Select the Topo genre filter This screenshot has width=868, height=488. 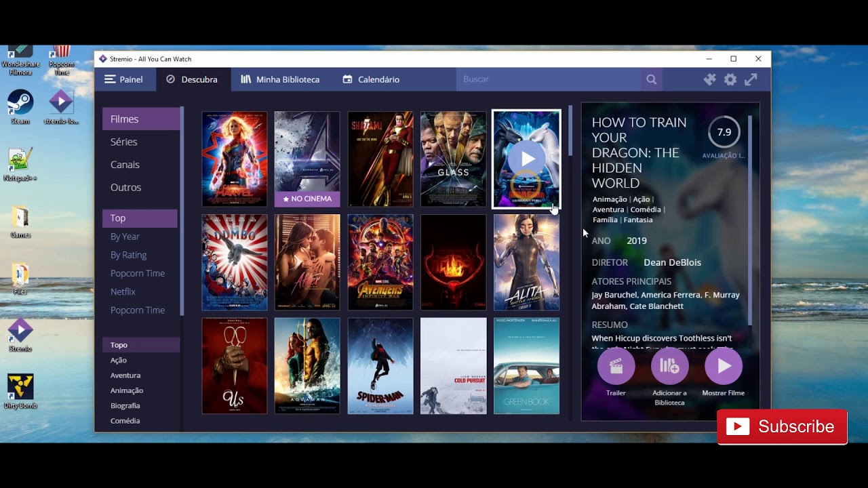coord(141,345)
